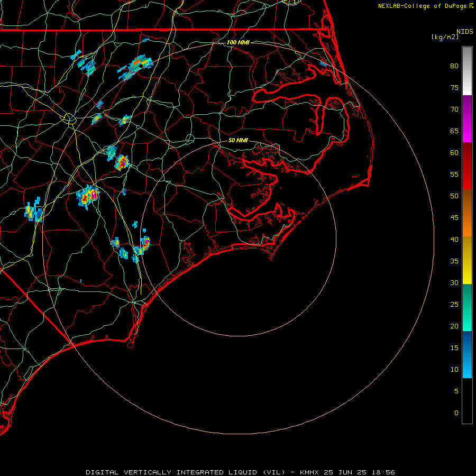Pick the yellow segment of the color bar
The height and width of the screenshot is (476, 476).
coord(467,260)
